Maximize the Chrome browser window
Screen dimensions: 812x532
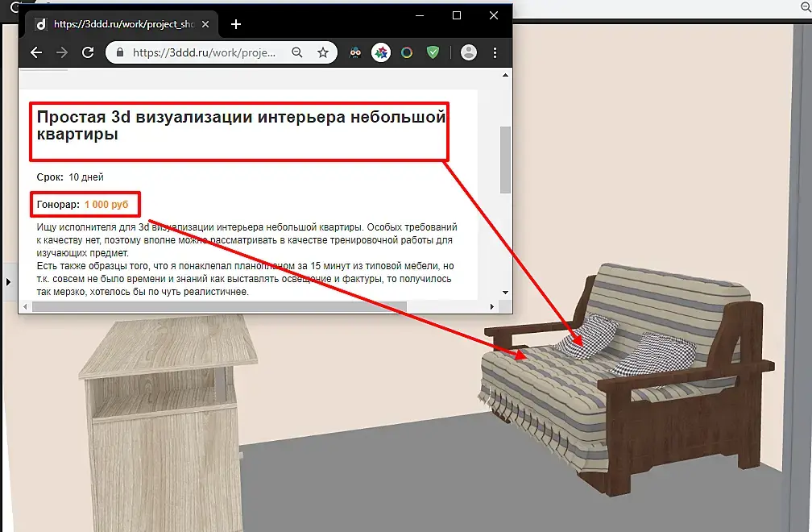457,15
